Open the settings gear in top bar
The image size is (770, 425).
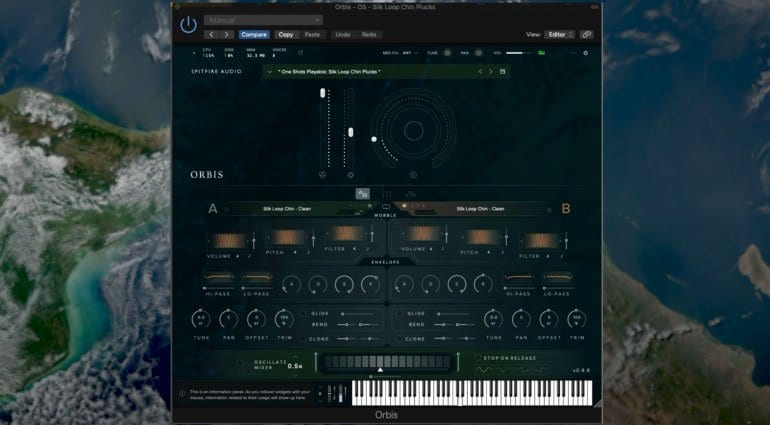point(585,53)
